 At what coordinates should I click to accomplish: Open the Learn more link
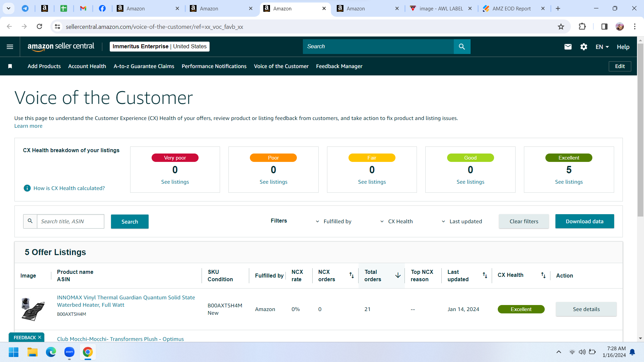[28, 126]
